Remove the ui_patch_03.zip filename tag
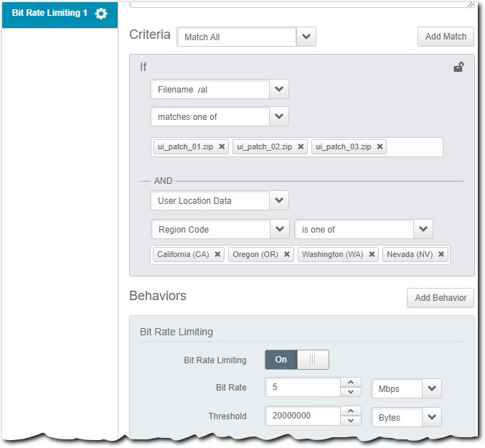This screenshot has height=448, width=485. point(380,146)
